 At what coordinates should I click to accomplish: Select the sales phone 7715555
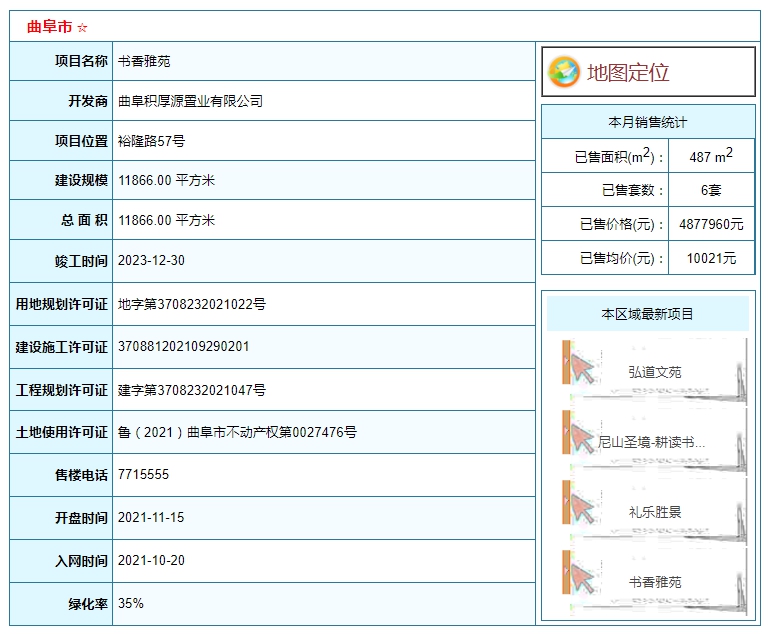point(143,475)
